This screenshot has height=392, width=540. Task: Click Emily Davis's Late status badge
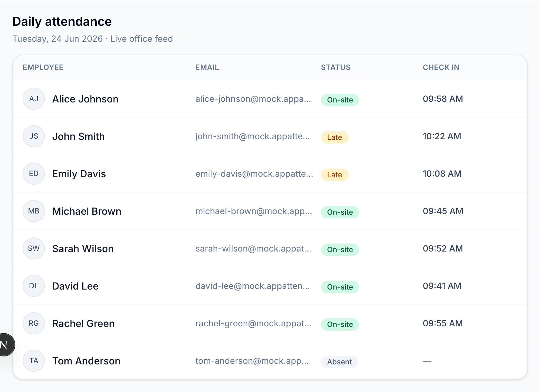[x=335, y=175]
